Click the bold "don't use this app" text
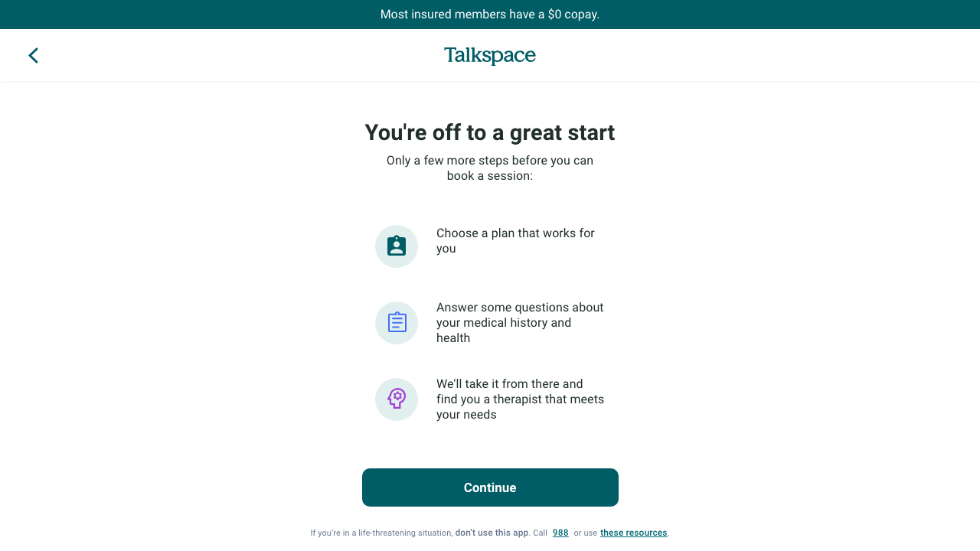The height and width of the screenshot is (551, 980). (x=492, y=533)
